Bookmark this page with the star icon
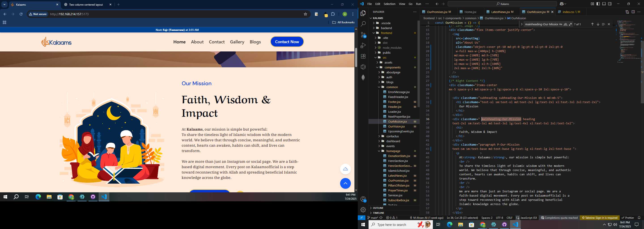The width and height of the screenshot is (644, 229). tap(305, 14)
